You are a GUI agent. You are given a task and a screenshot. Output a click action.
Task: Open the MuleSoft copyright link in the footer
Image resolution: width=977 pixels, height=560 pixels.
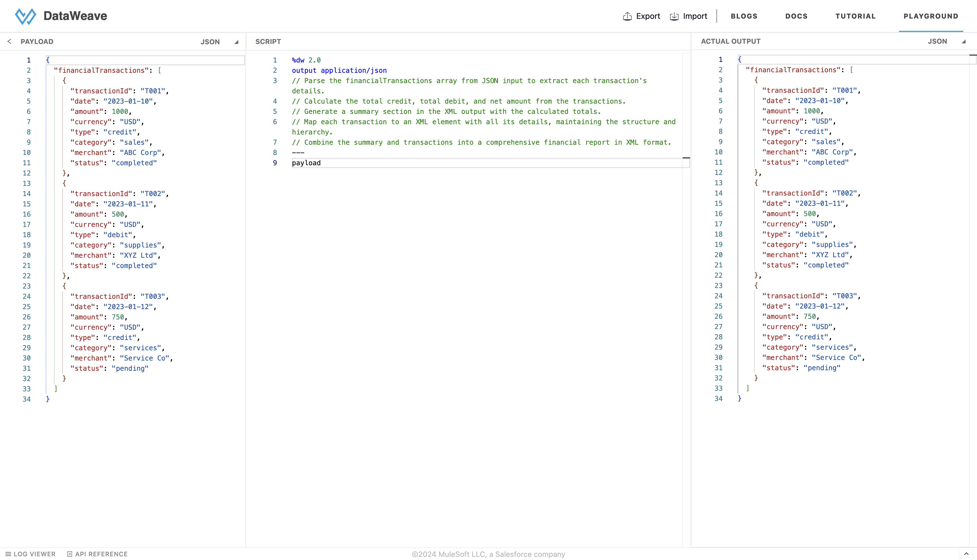[488, 554]
